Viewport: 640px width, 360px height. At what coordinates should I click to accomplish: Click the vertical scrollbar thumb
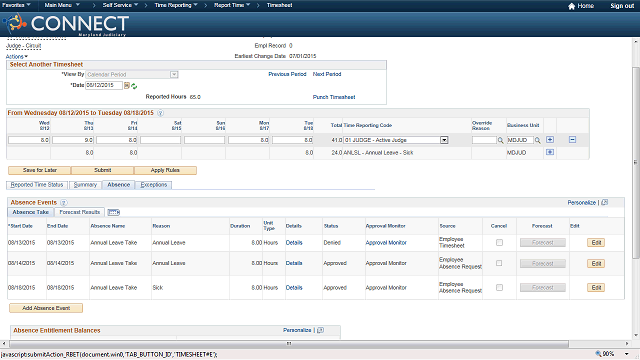pos(636,162)
